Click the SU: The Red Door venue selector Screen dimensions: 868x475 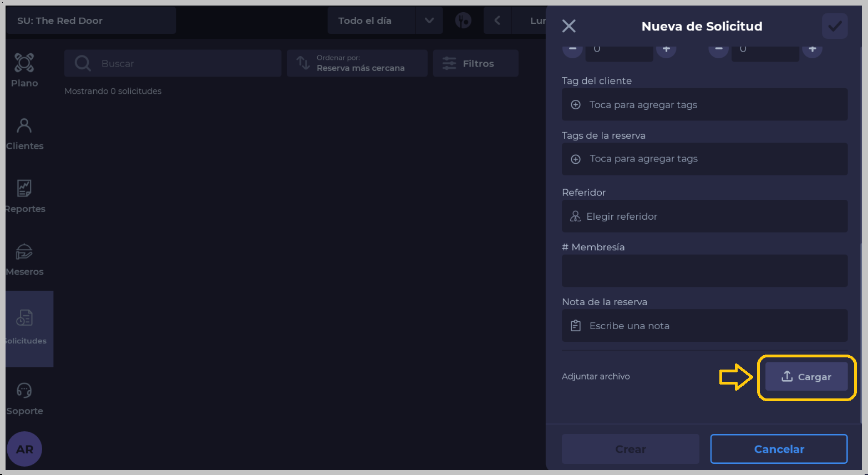(x=91, y=21)
